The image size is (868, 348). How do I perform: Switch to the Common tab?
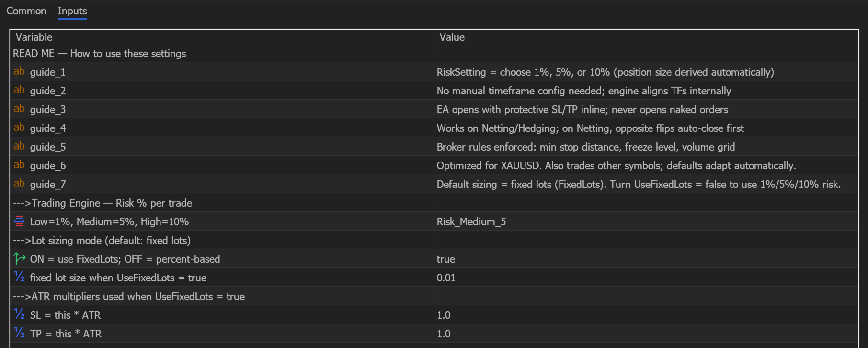point(26,11)
